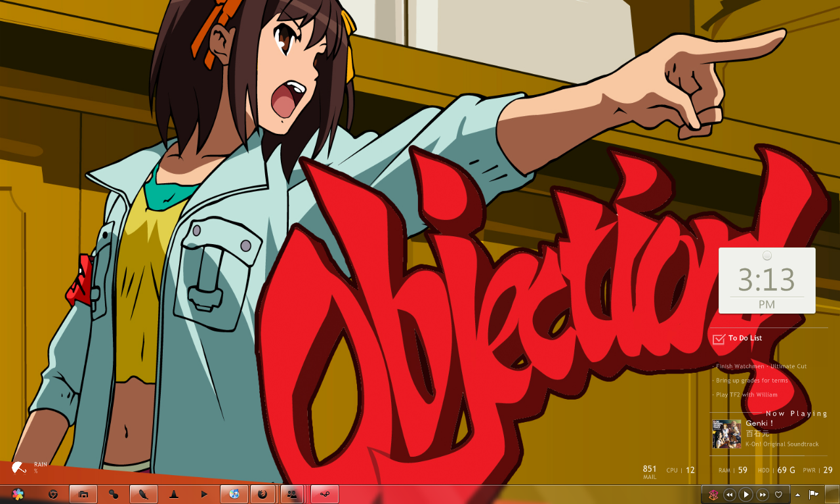Image resolution: width=840 pixels, height=504 pixels.
Task: Select 'Play TF2 with William' task
Action: point(747,395)
